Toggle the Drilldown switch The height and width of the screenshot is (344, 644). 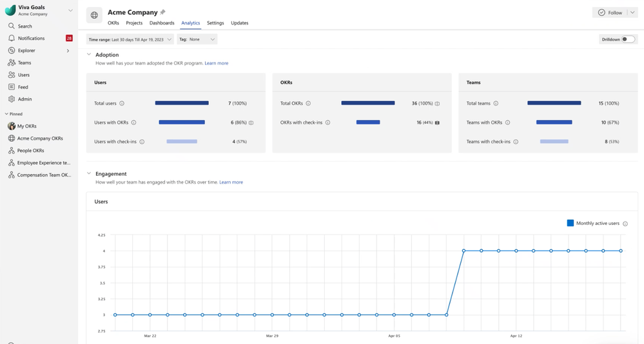628,39
